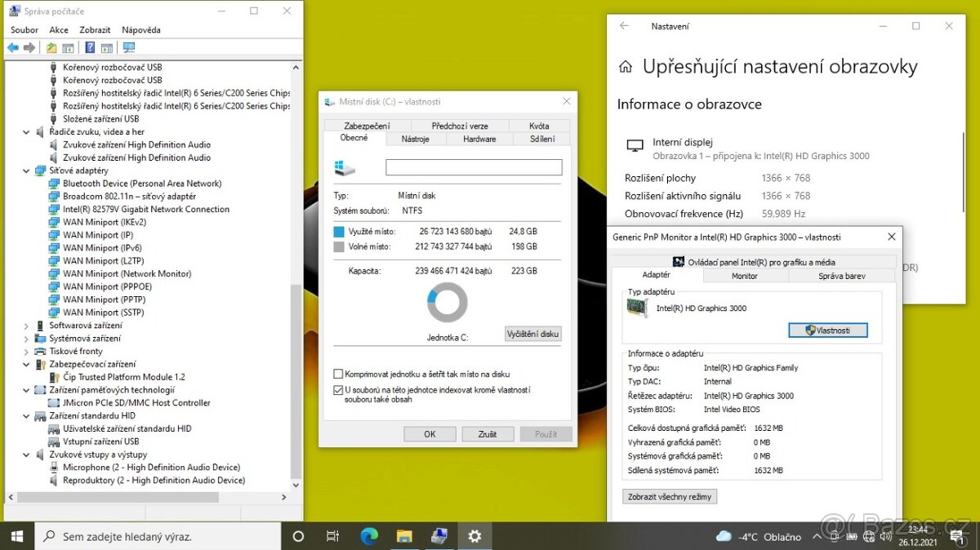Image resolution: width=980 pixels, height=550 pixels.
Task: Click the back arrow in Device Manager toolbar
Action: [x=12, y=47]
